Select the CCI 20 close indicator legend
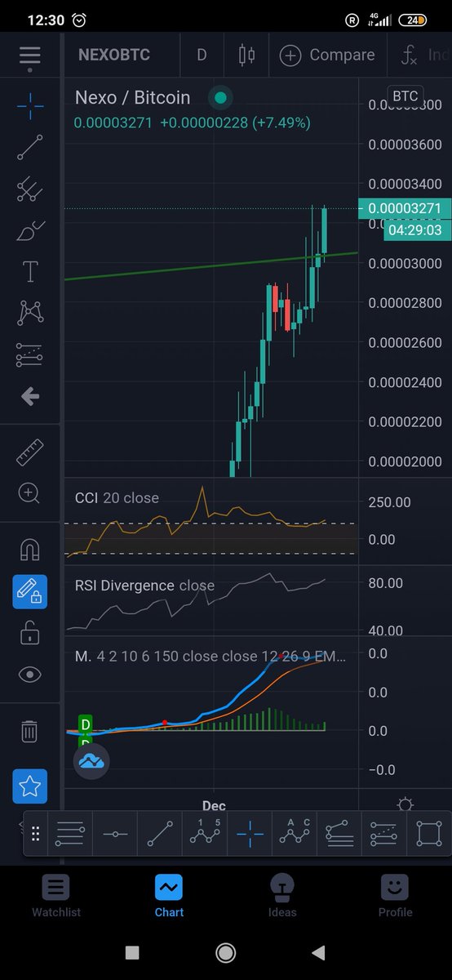452x980 pixels. tap(117, 498)
